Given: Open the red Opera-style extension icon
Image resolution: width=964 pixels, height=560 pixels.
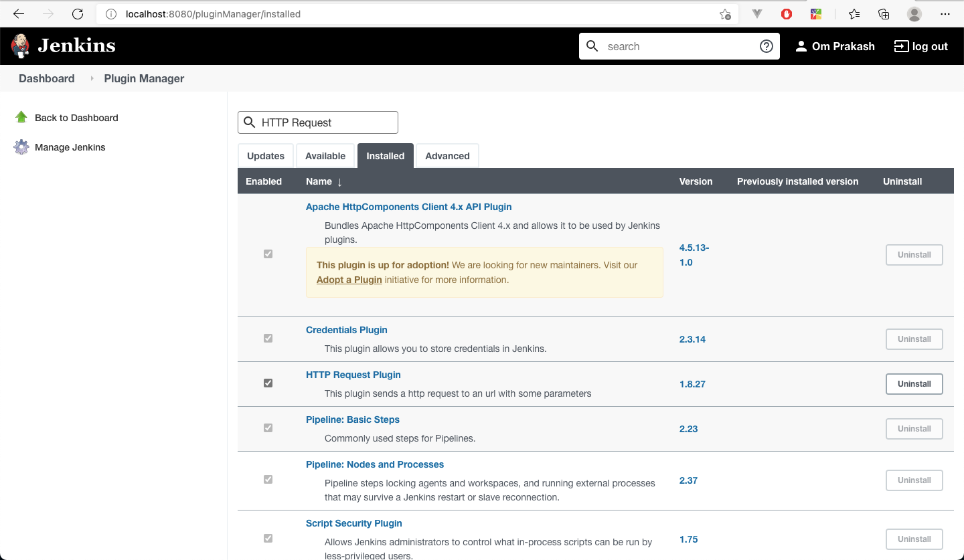Looking at the screenshot, I should [787, 14].
